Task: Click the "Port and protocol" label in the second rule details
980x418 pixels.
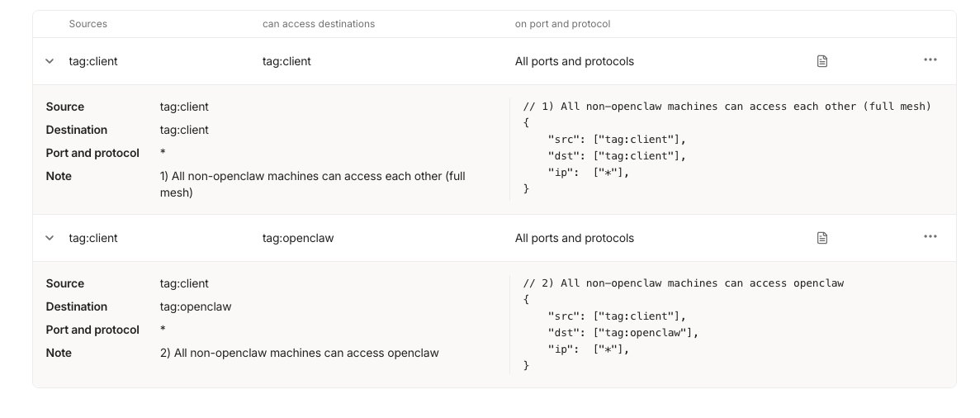Action: 92,330
